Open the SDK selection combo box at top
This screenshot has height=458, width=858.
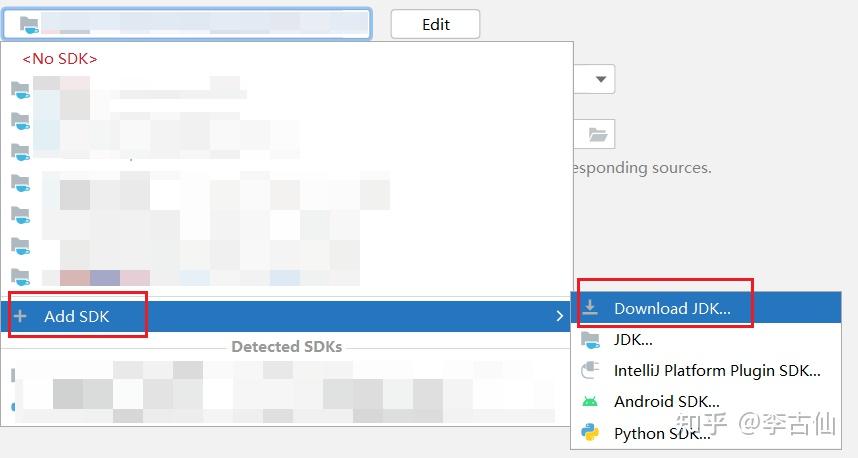tap(200, 24)
